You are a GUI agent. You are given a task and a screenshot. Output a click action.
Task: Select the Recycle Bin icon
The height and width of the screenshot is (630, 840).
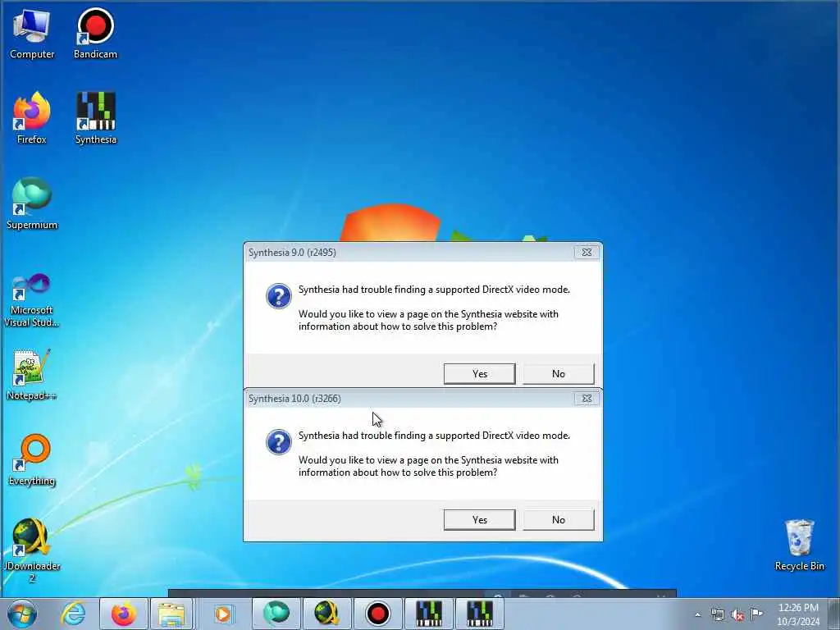(799, 546)
